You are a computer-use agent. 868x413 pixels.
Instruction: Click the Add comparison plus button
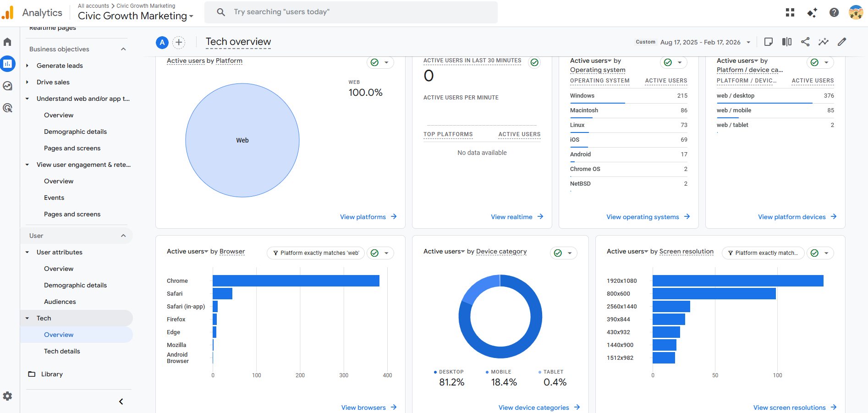179,43
